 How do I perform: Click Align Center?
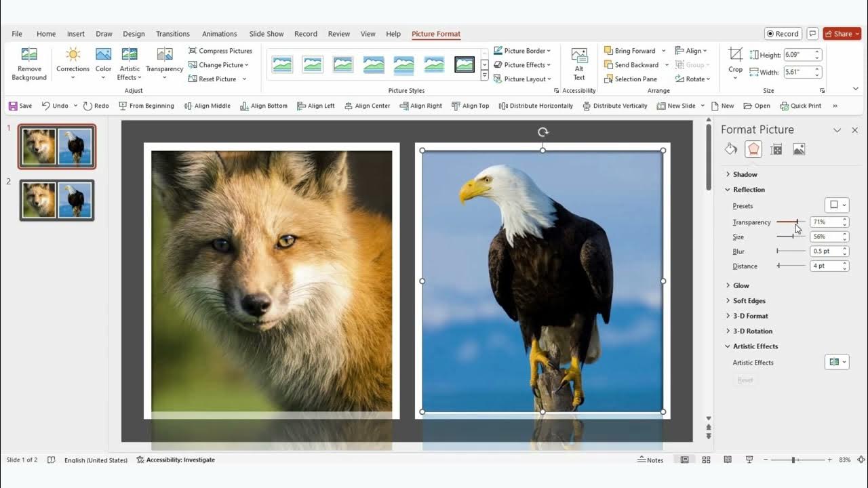[x=368, y=106]
